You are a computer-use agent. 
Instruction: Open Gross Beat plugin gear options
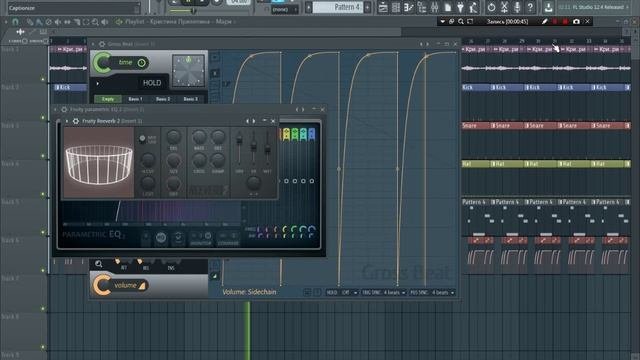(x=102, y=44)
